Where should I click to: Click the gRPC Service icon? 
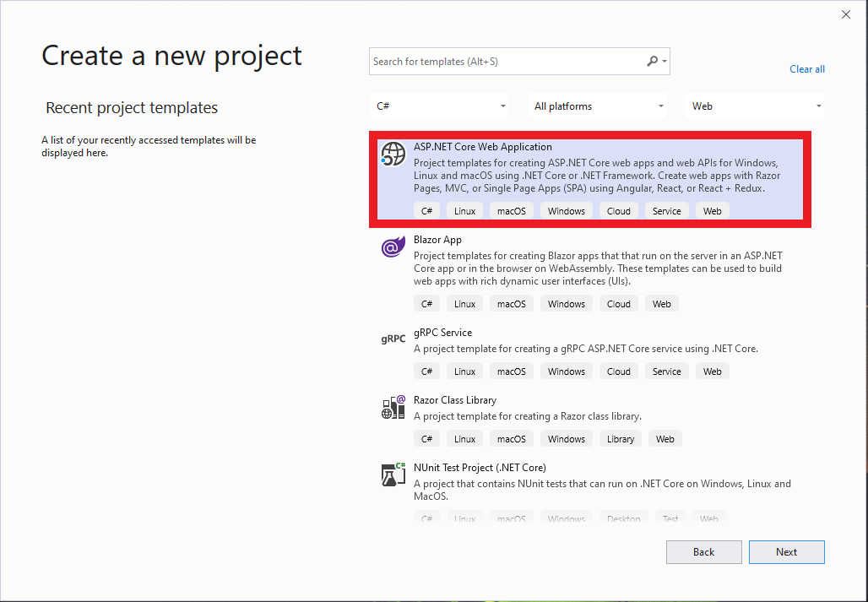393,339
